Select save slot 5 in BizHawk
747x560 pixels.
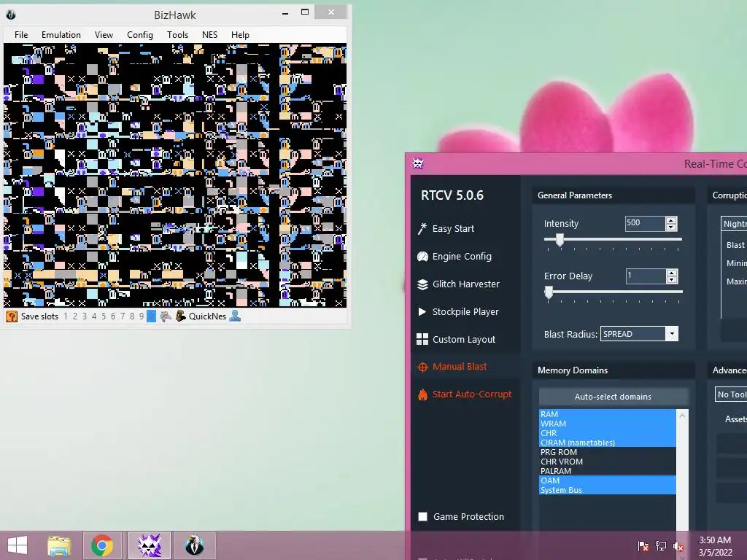pos(104,316)
